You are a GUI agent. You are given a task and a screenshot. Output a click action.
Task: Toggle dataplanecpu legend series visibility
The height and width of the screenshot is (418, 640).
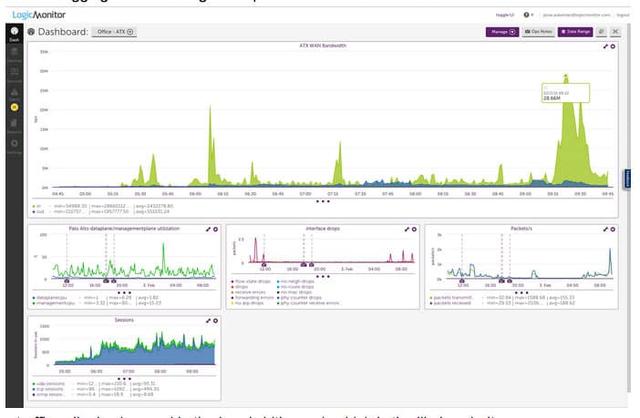click(50, 298)
